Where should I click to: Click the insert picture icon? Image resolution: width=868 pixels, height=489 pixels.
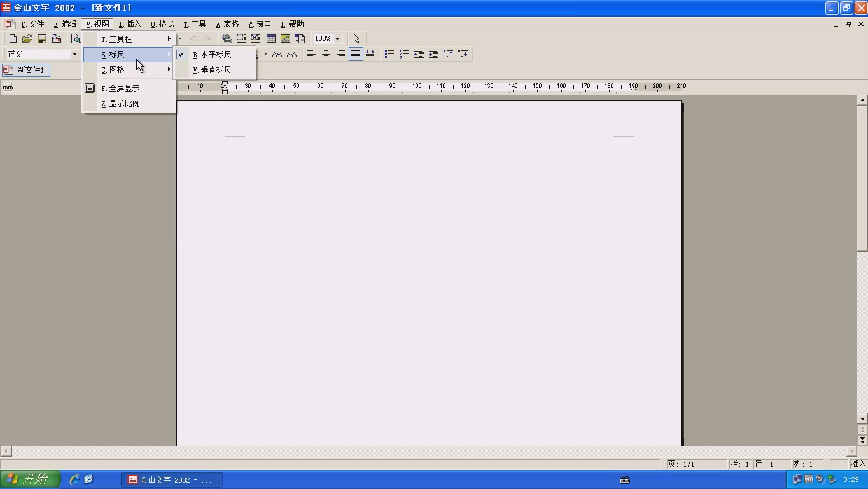(285, 39)
